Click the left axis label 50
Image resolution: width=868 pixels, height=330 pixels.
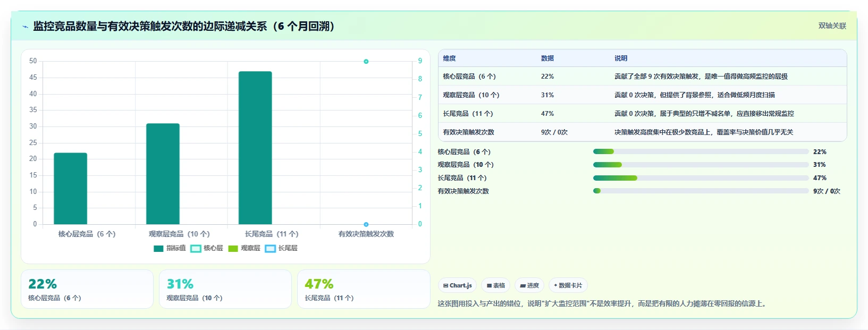coord(33,61)
